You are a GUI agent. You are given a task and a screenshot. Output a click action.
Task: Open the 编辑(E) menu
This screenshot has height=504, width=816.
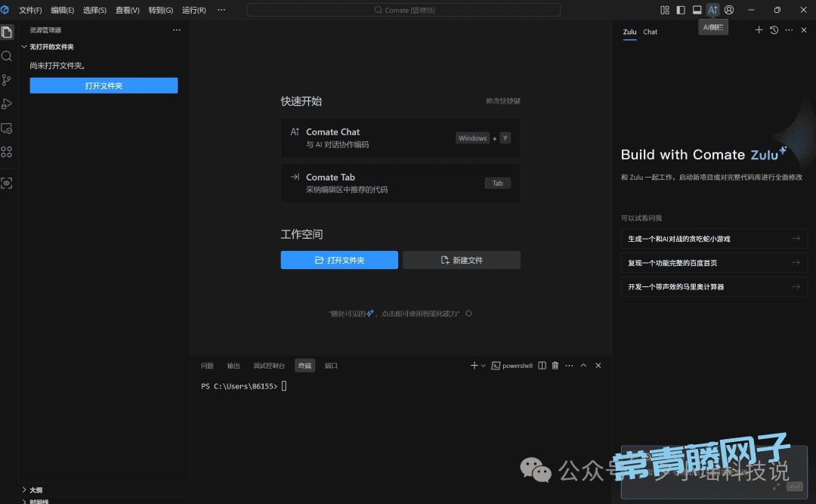point(63,10)
